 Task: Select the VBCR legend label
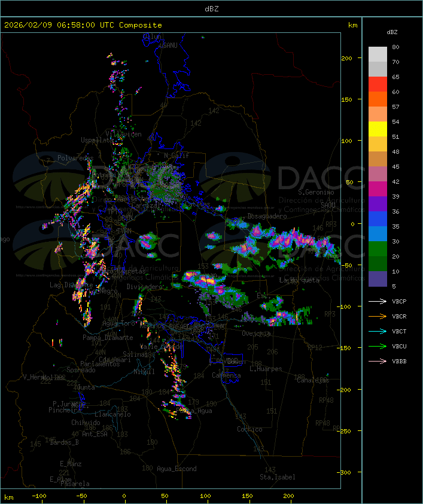(x=399, y=316)
